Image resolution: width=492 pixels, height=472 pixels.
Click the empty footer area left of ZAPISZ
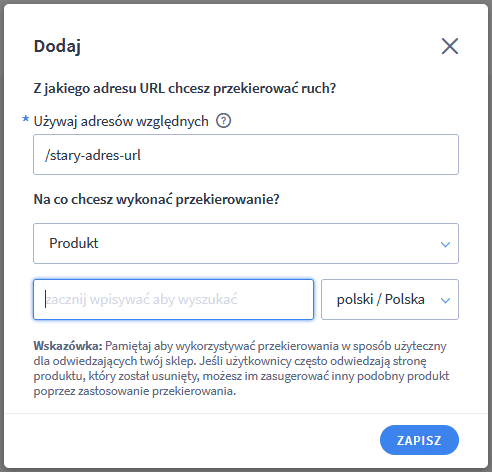(192, 440)
